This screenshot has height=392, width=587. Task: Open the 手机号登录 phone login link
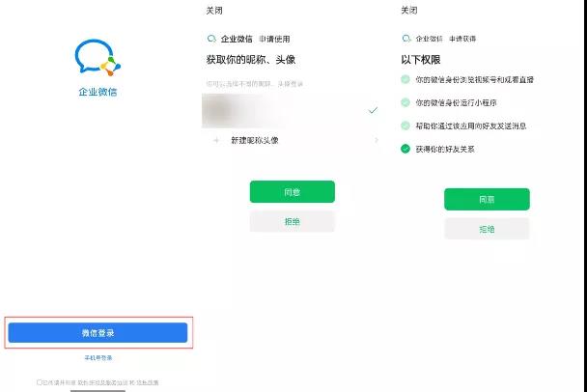(x=98, y=358)
